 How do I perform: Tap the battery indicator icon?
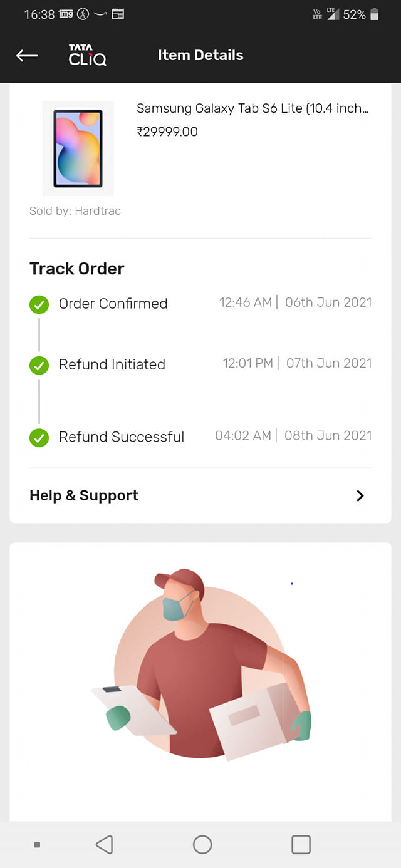tap(375, 14)
